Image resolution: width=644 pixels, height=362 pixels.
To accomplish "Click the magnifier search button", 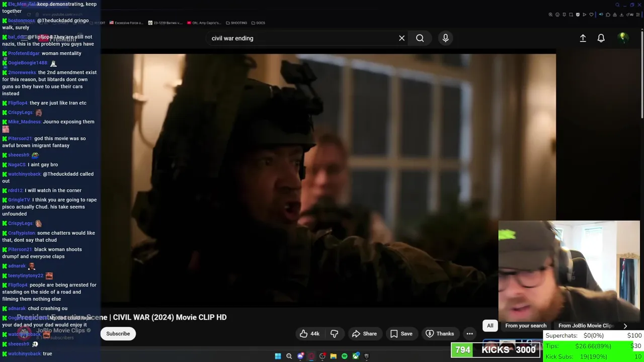I will [420, 38].
